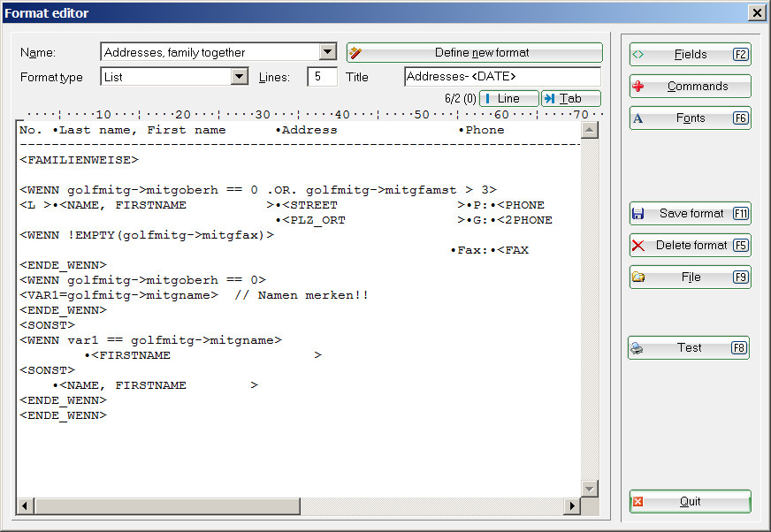Click the Fields button with brackets icon
This screenshot has width=771, height=532.
pos(690,54)
